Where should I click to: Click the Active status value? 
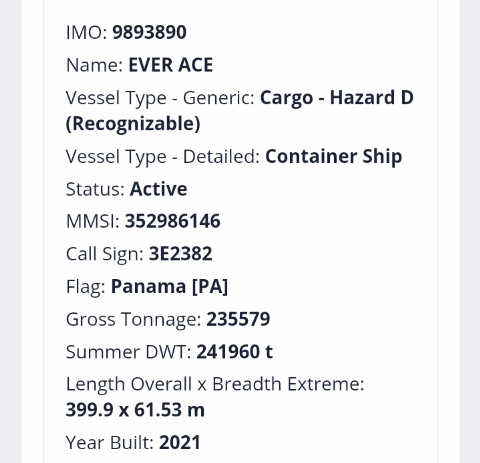[158, 189]
